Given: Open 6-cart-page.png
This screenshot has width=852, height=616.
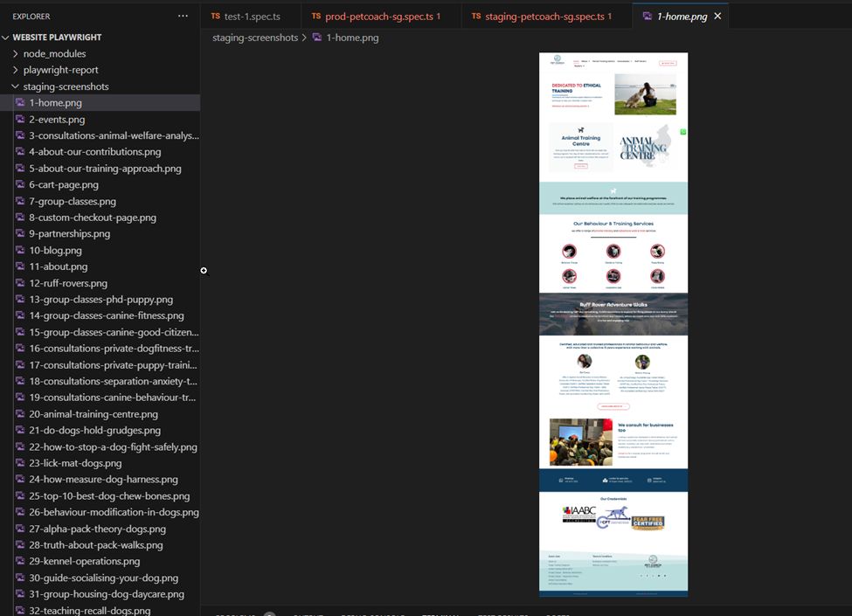Looking at the screenshot, I should (100, 184).
